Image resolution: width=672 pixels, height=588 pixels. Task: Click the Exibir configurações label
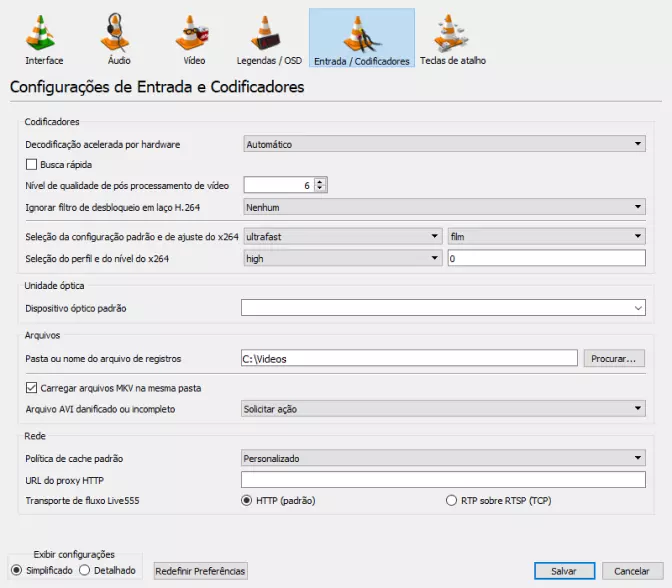pyautogui.click(x=74, y=554)
